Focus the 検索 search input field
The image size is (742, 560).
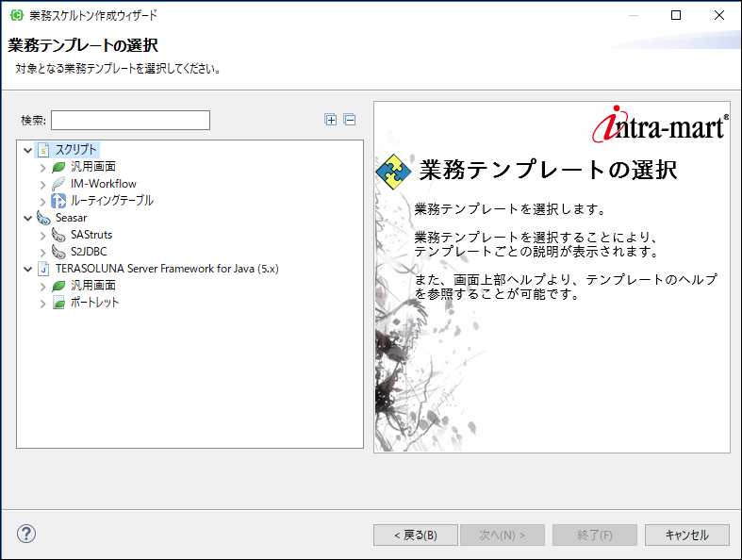click(x=131, y=121)
